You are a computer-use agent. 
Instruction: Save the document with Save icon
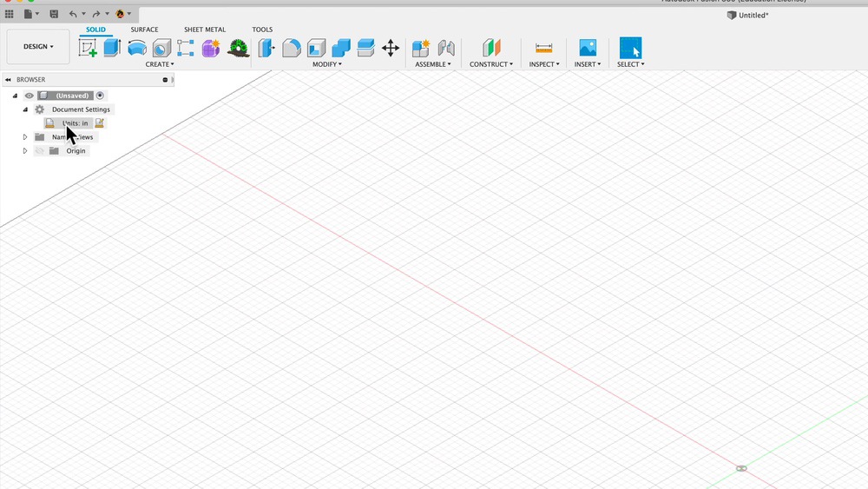coord(54,14)
